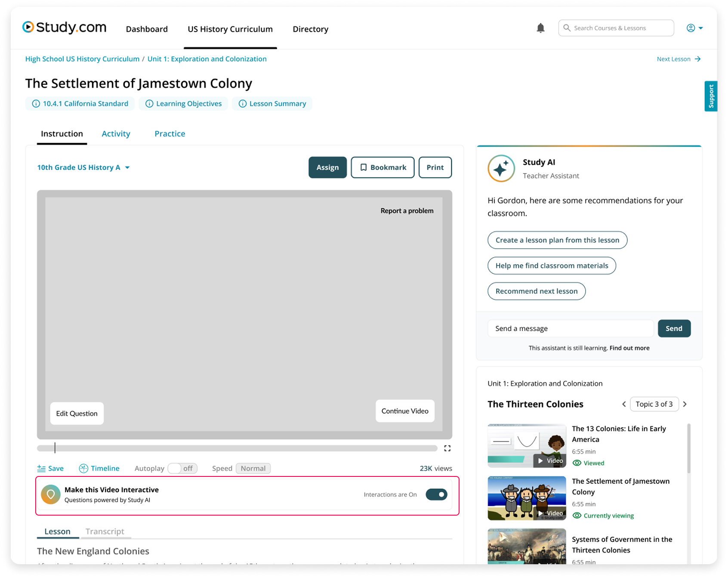
Task: Print the lesson
Action: point(435,167)
